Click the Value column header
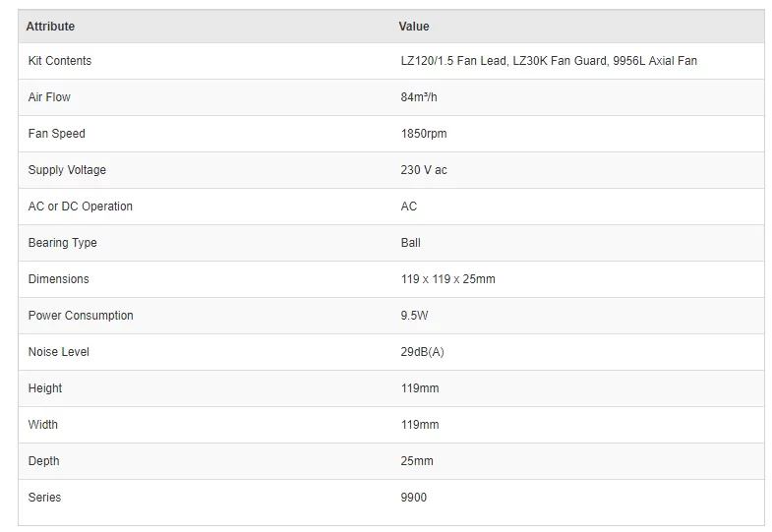This screenshot has height=532, width=772. tap(414, 27)
